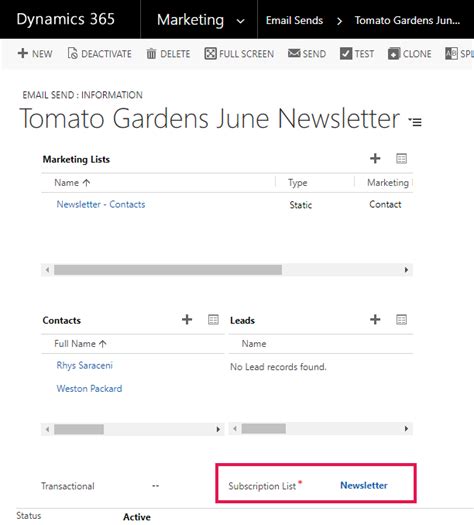The image size is (474, 525).
Task: Click the Send envelope icon
Action: pos(294,53)
